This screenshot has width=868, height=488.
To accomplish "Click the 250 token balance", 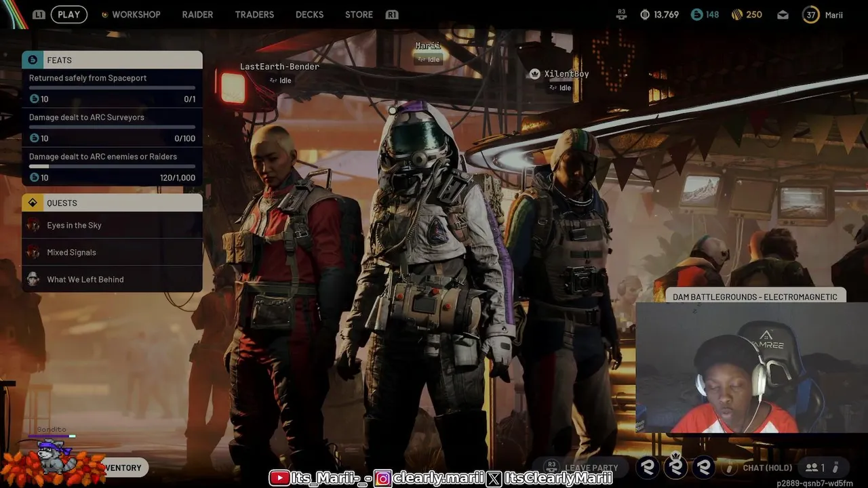I will [754, 14].
